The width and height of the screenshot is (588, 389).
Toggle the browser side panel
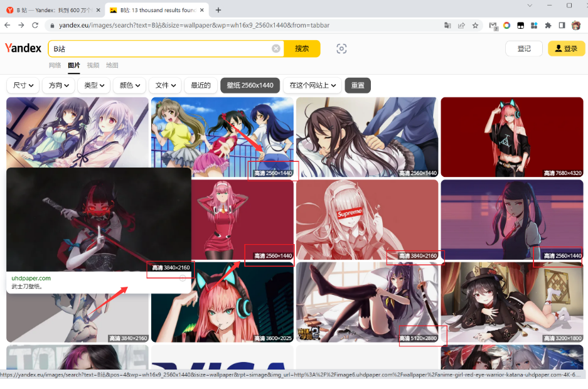coord(562,26)
